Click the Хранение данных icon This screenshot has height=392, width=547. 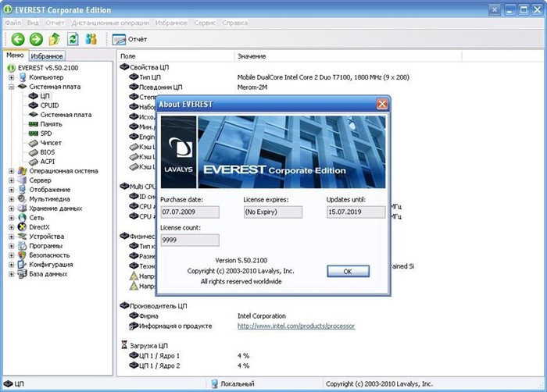click(23, 208)
